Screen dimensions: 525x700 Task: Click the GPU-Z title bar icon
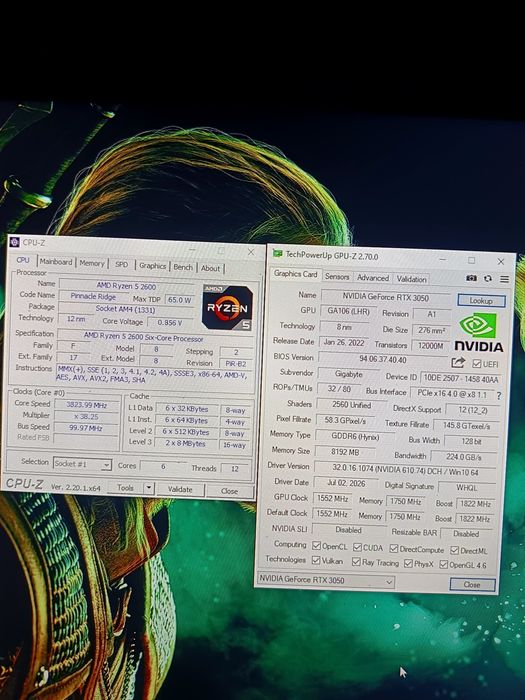click(x=278, y=254)
